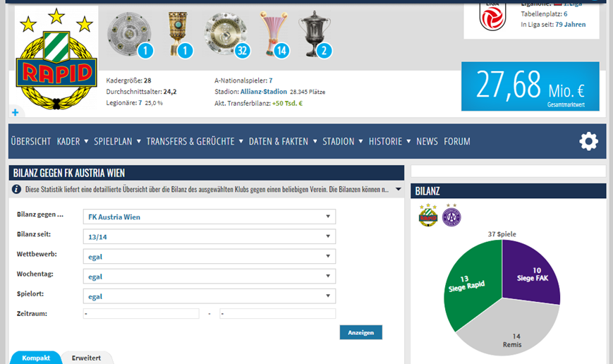Image resolution: width=613 pixels, height=364 pixels.
Task: Go to the ÜBERSICHT page
Action: point(31,141)
